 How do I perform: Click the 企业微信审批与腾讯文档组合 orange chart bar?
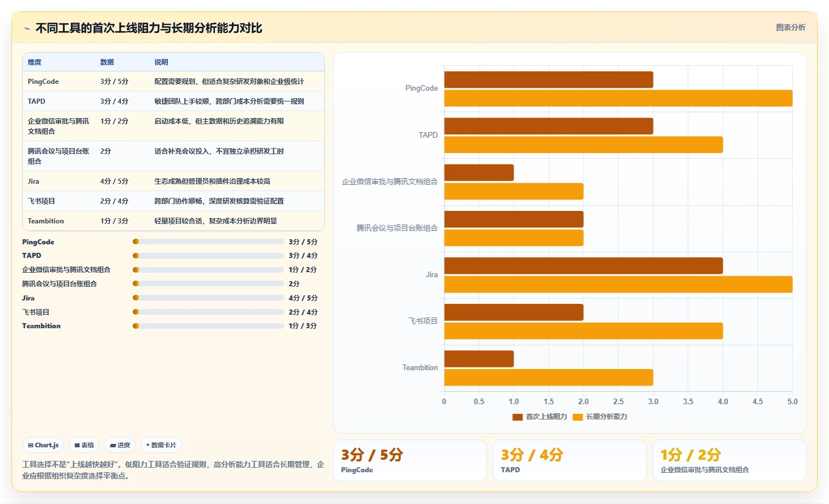514,191
